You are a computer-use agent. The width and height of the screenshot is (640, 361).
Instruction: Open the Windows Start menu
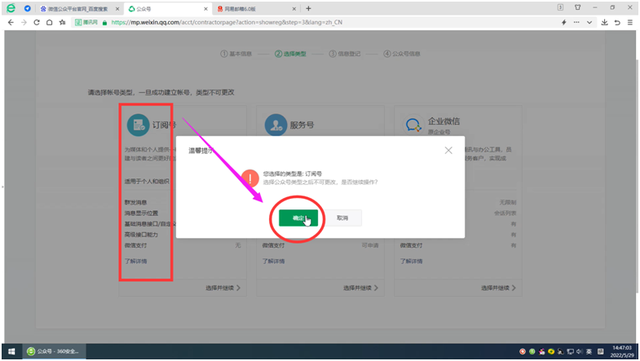click(11, 351)
